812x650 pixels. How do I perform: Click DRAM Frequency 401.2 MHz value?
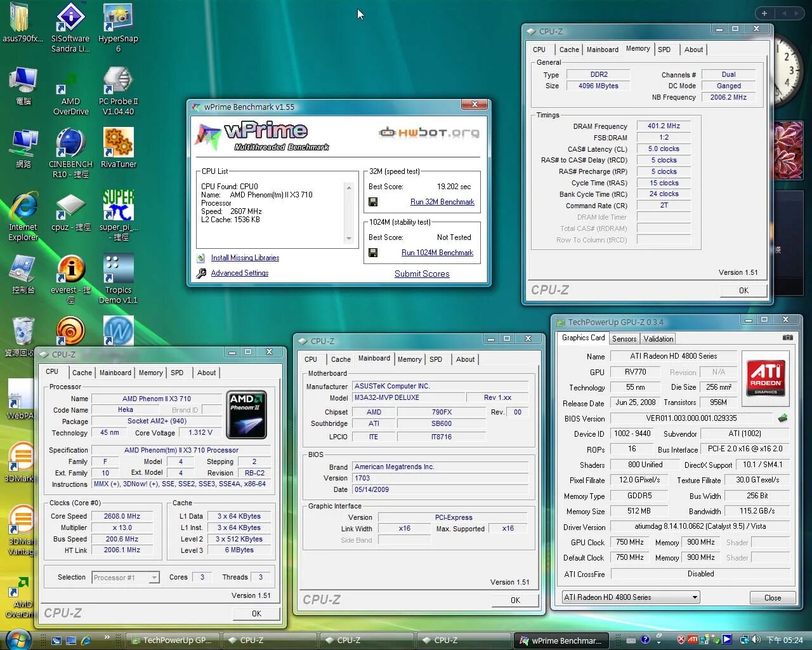(664, 126)
